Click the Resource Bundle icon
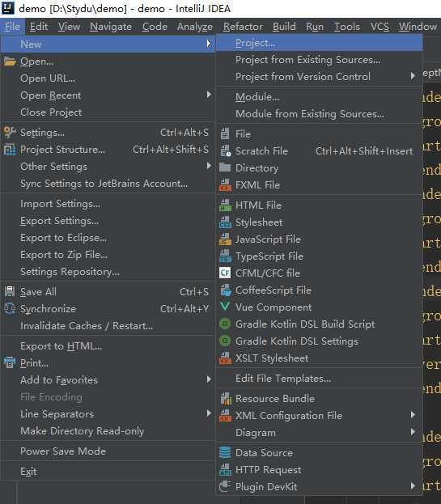 (x=226, y=399)
